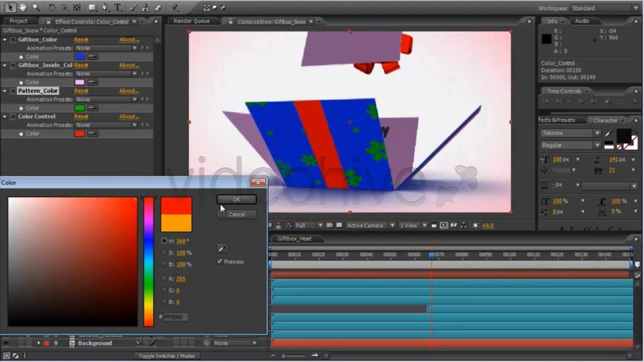Switch to the Project tab
Image resolution: width=644 pixels, height=362 pixels.
coord(19,21)
